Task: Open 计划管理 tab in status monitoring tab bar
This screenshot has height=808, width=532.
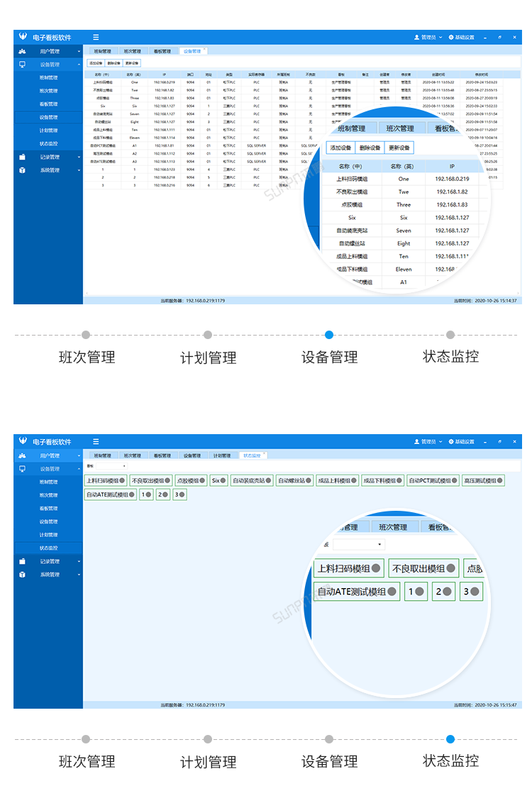Action: click(222, 455)
